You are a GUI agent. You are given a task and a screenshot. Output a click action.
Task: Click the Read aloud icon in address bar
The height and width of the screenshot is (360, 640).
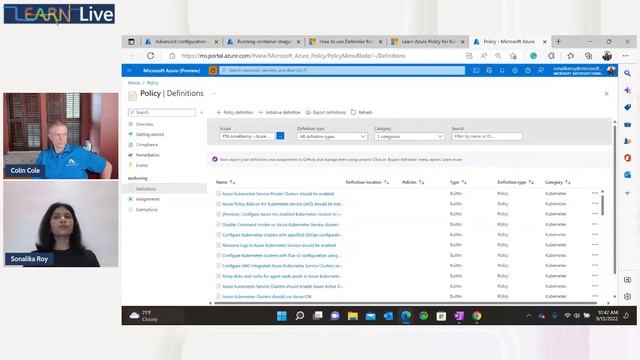tap(484, 56)
